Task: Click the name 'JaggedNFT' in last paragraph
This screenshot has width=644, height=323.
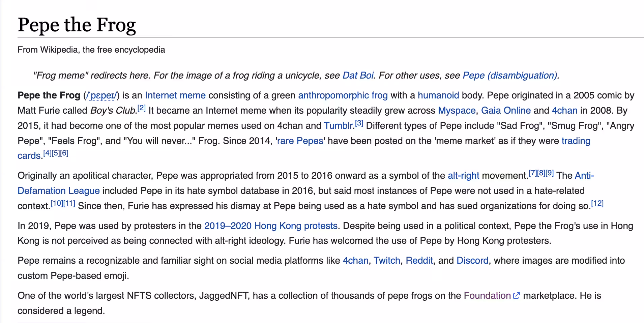Action: click(x=224, y=296)
